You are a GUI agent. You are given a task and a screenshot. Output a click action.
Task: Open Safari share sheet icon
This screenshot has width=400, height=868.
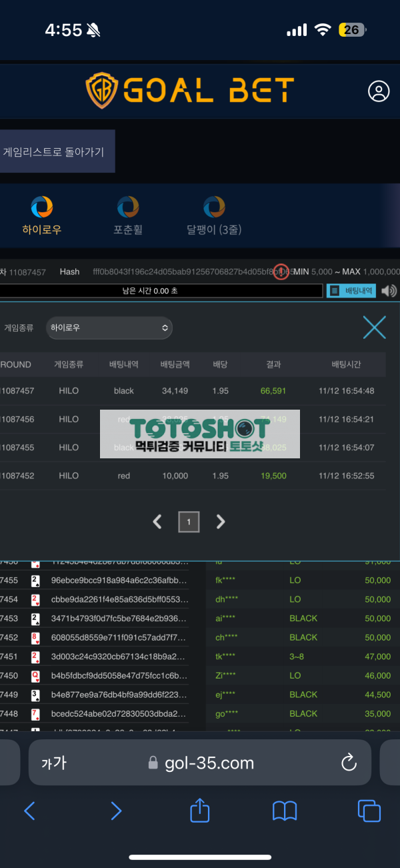[200, 811]
